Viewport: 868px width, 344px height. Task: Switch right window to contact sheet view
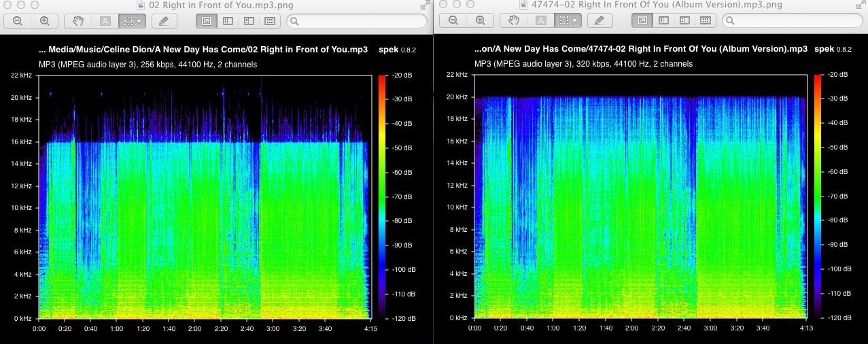pyautogui.click(x=705, y=20)
